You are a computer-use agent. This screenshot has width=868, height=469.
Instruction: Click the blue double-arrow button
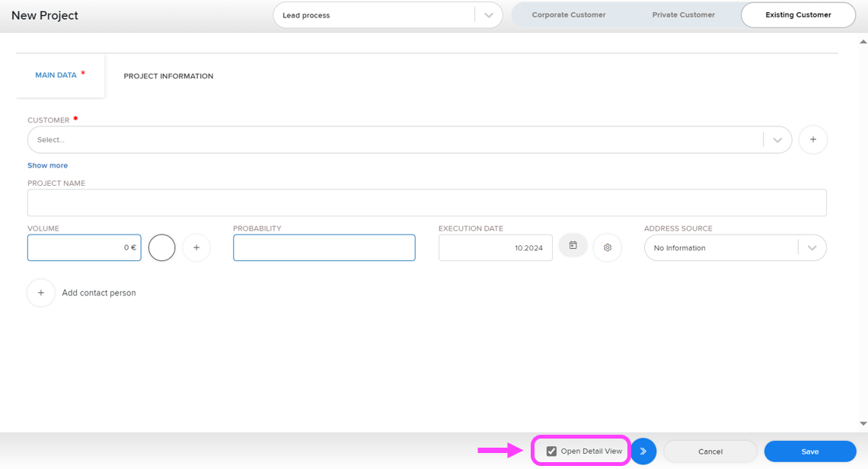click(x=643, y=451)
